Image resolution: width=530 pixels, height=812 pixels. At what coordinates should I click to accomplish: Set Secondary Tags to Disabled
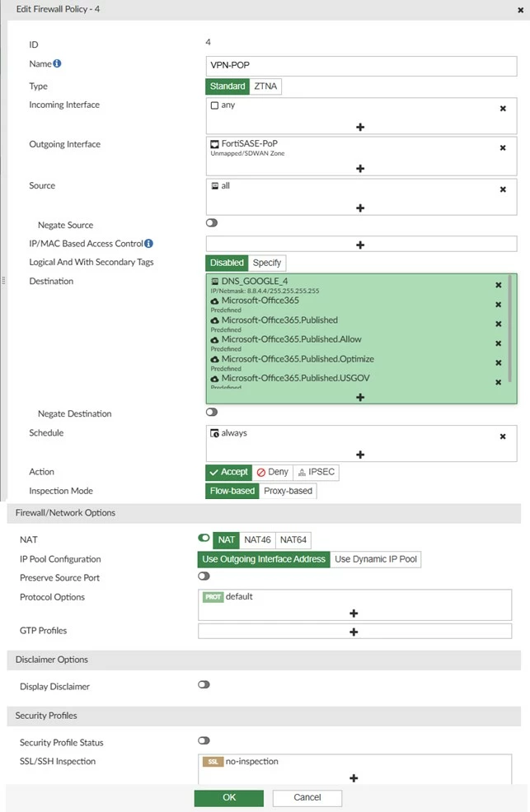pos(227,263)
